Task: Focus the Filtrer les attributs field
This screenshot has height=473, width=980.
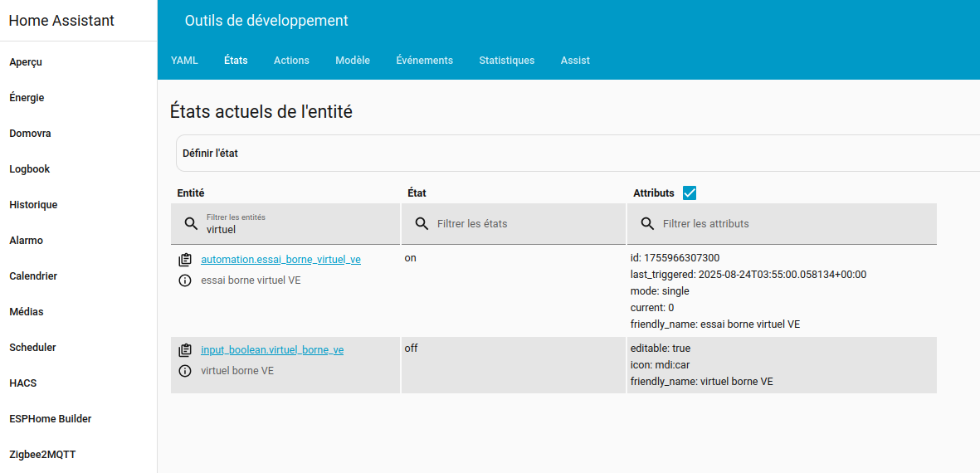Action: pos(788,224)
